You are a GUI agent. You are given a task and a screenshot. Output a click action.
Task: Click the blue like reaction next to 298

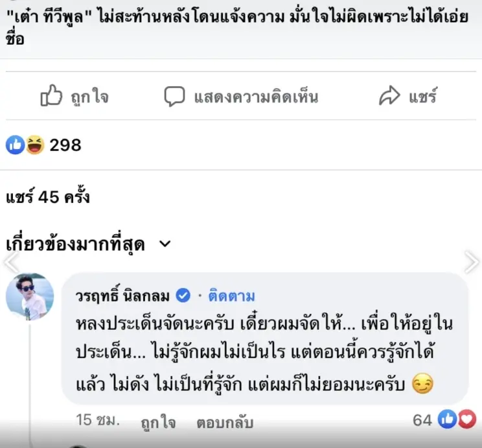click(15, 145)
